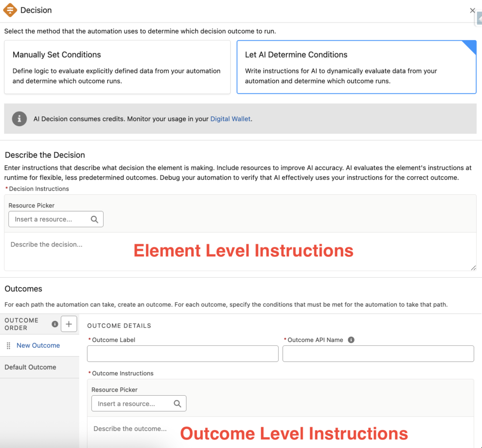
Task: Select Let AI Determine Conditions option
Action: tap(356, 67)
